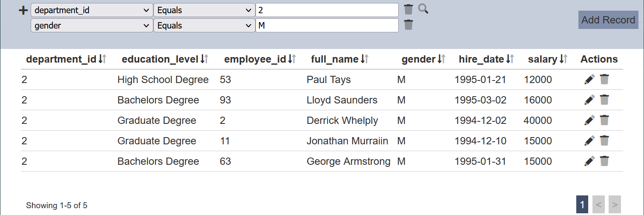
Task: Click next page arrow button
Action: (615, 205)
